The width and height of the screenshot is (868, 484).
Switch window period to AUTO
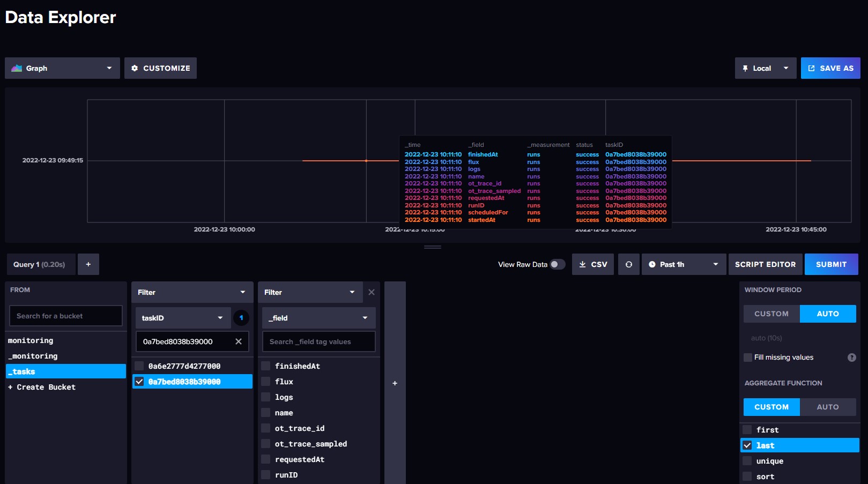[x=828, y=314]
